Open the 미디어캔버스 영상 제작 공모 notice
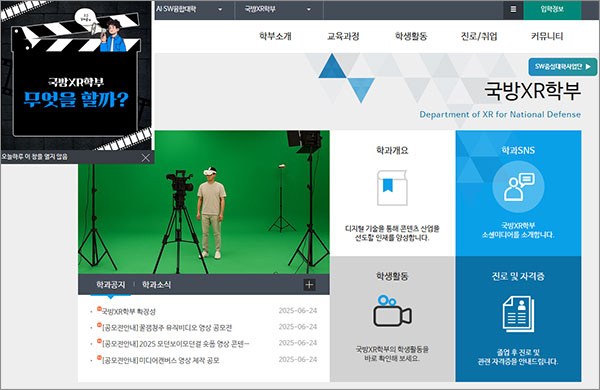600x390 pixels. pos(161,360)
